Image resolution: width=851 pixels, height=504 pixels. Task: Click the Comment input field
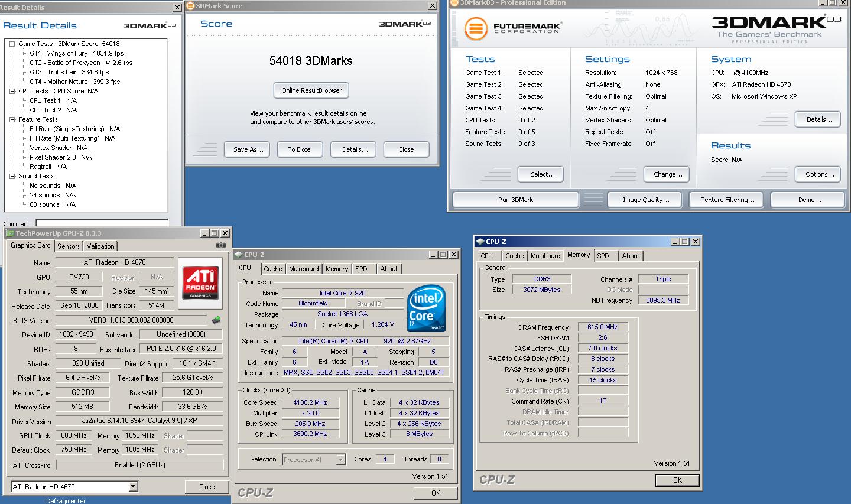102,223
